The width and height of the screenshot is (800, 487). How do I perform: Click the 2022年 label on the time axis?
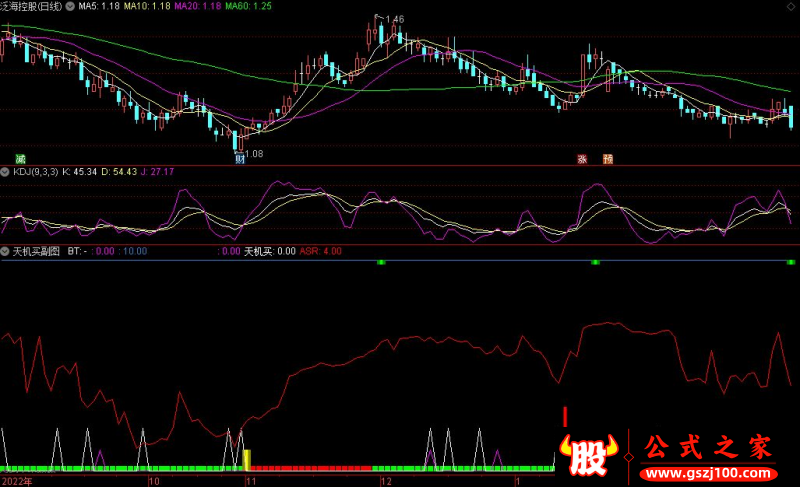17,480
